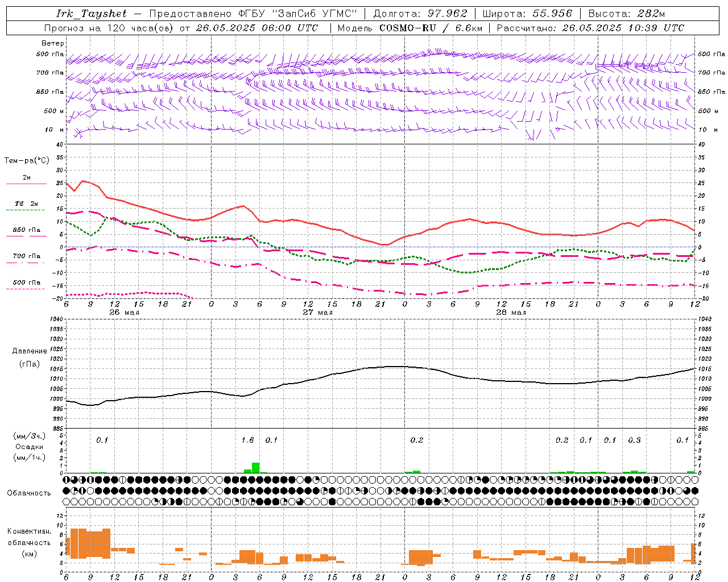The width and height of the screenshot is (728, 582).
Task: Click the (мм/1ч.) precipitation unit label
Action: pos(30,458)
